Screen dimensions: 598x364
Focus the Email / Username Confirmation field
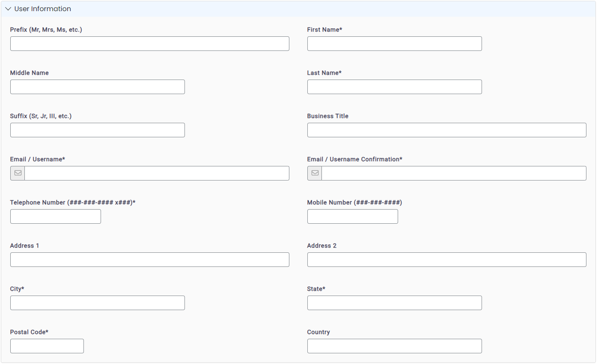point(454,173)
